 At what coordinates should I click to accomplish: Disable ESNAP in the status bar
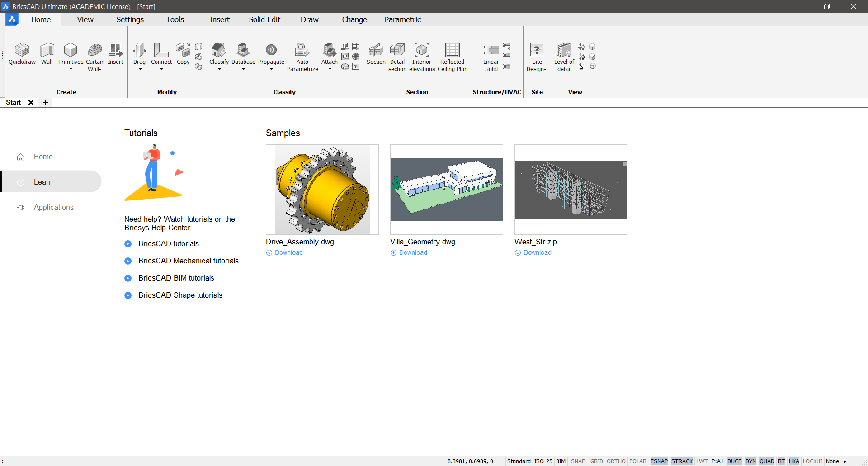point(659,461)
